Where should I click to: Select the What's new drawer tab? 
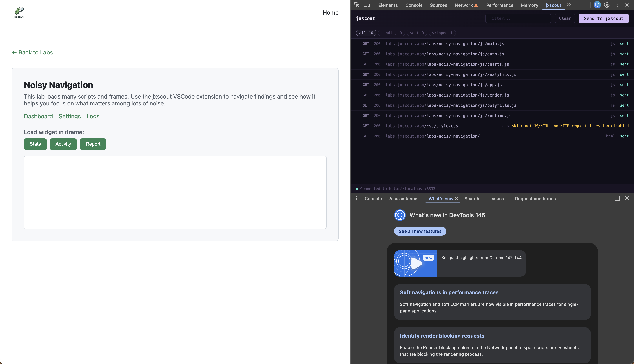(441, 199)
